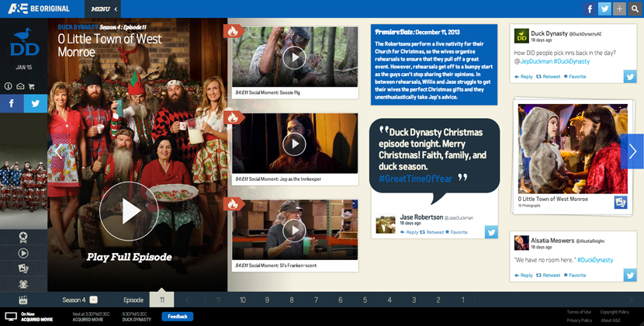Click Alsatia Meowers avatar thumbnail
Viewport: 644px width, 326px height.
click(x=521, y=242)
